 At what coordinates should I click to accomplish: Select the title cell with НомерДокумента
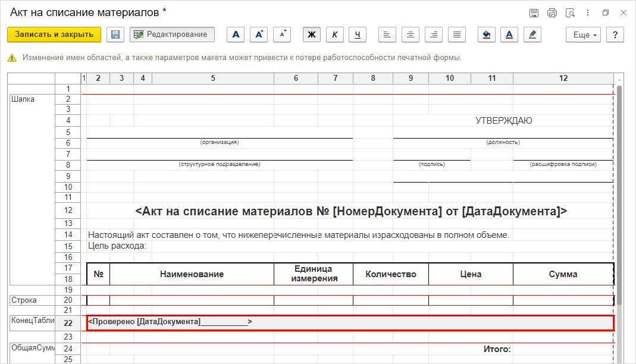coord(350,211)
